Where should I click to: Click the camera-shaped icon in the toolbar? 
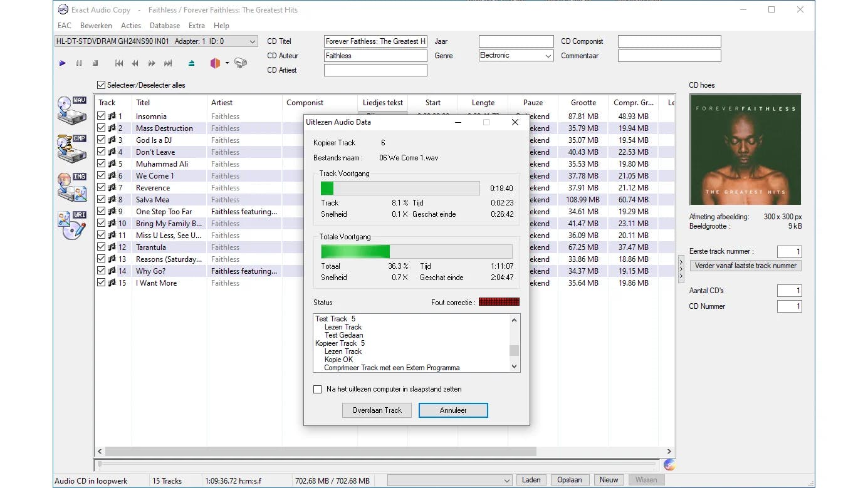(241, 63)
